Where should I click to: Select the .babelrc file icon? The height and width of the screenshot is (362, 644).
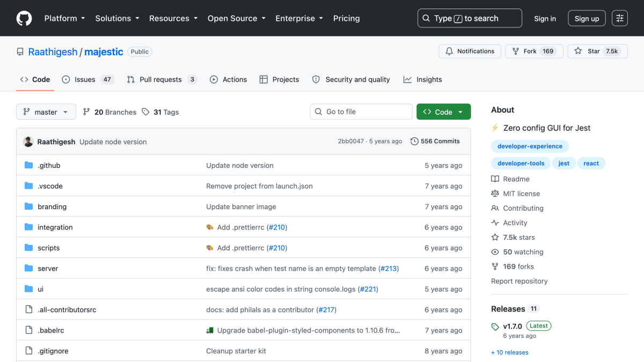29,330
